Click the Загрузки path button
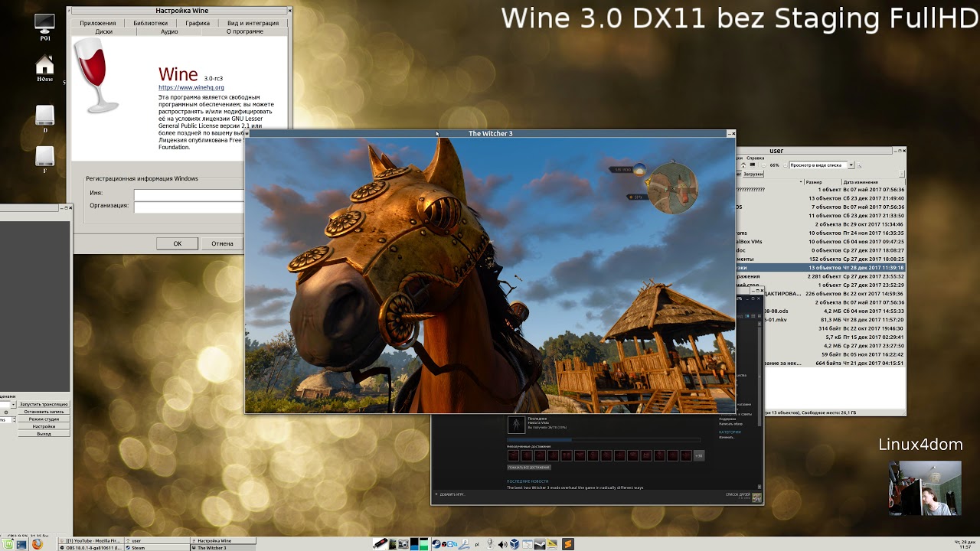Screen dimensions: 980x551 tap(753, 174)
